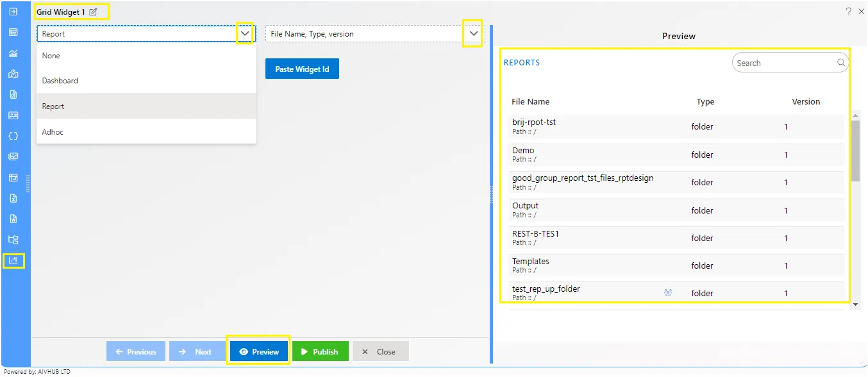Click the expand sidebar arrow icon
868x377 pixels.
pos(13,12)
